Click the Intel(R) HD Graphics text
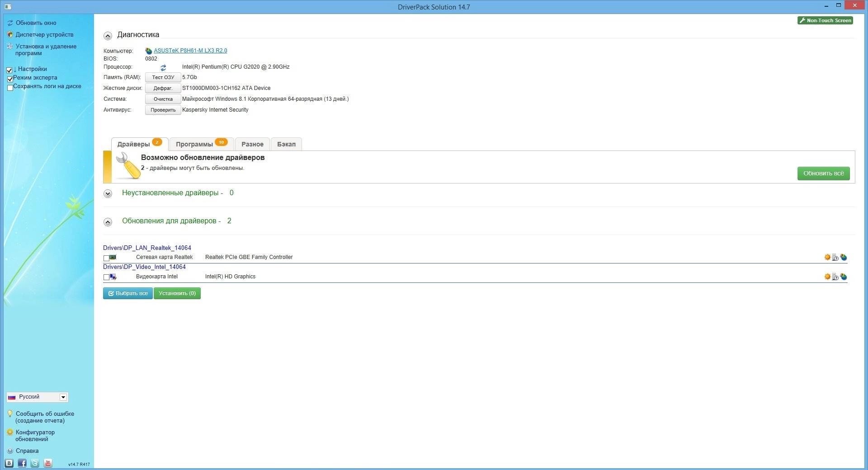The width and height of the screenshot is (868, 470). click(230, 277)
